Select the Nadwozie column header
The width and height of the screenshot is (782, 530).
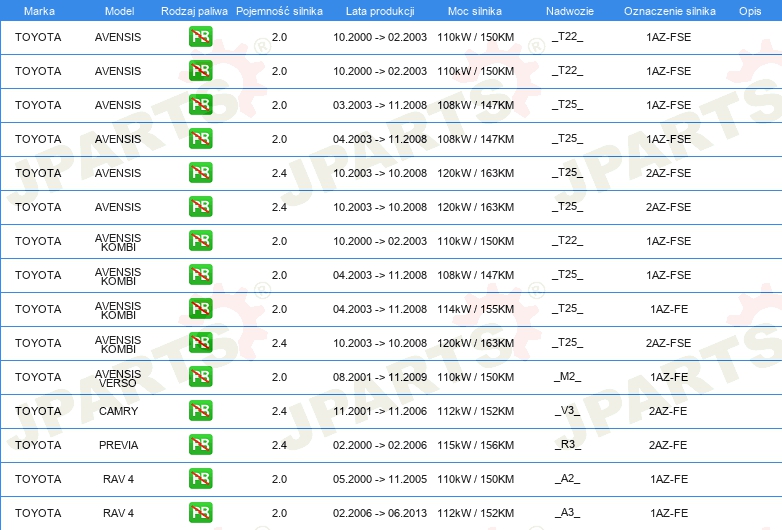click(570, 11)
